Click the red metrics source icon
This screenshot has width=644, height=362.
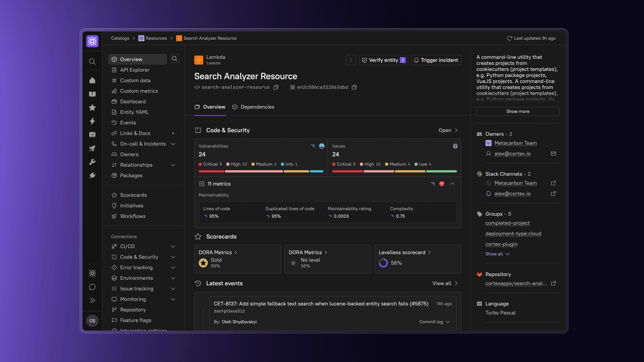point(442,184)
